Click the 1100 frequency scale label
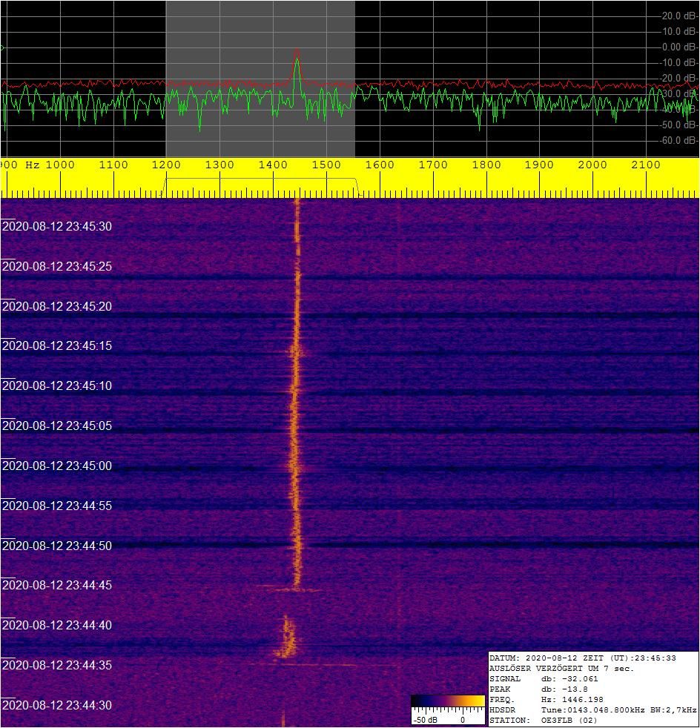 tap(113, 165)
